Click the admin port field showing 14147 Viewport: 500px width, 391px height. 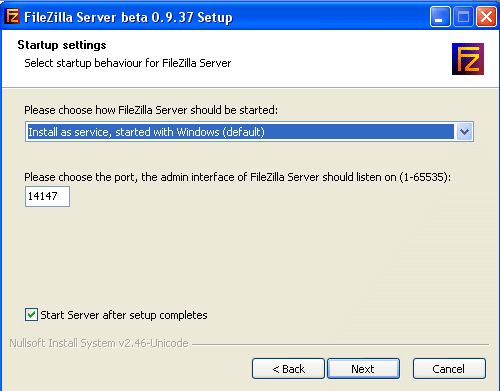pyautogui.click(x=47, y=196)
